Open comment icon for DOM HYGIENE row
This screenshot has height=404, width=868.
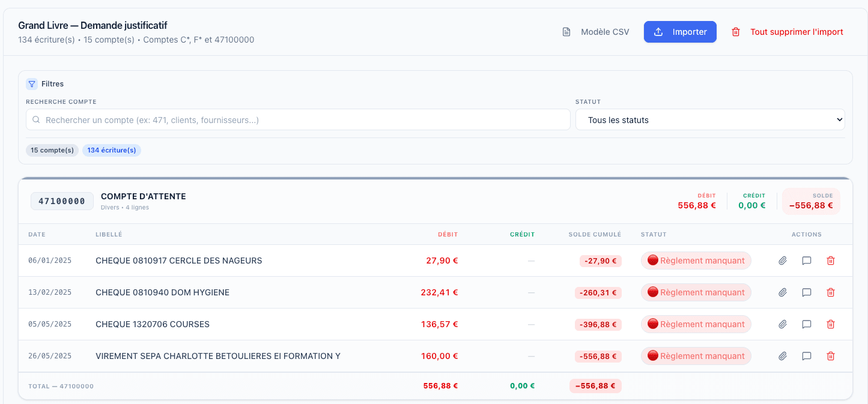(807, 292)
